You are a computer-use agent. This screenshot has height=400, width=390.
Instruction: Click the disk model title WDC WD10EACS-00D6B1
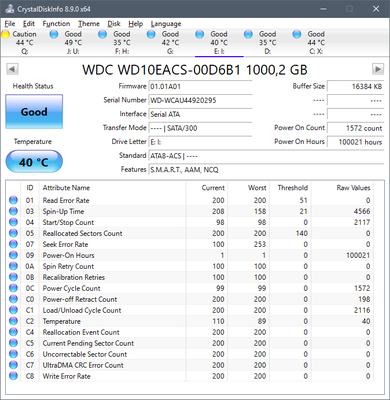click(x=195, y=70)
